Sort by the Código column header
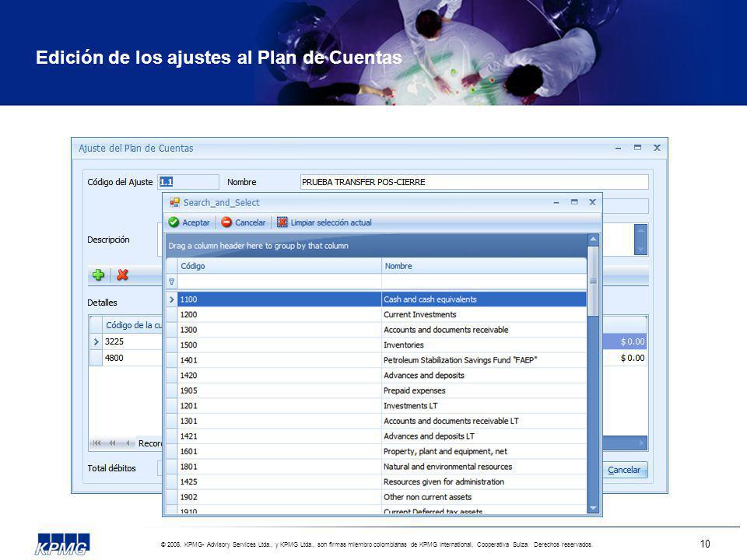This screenshot has width=747, height=560. tap(279, 266)
